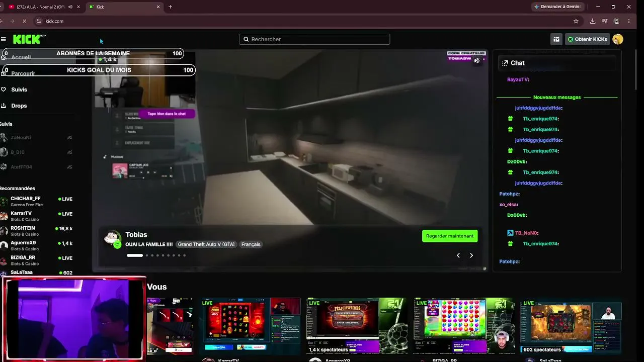Click Regarder maintenant button
The height and width of the screenshot is (362, 644).
click(x=450, y=236)
